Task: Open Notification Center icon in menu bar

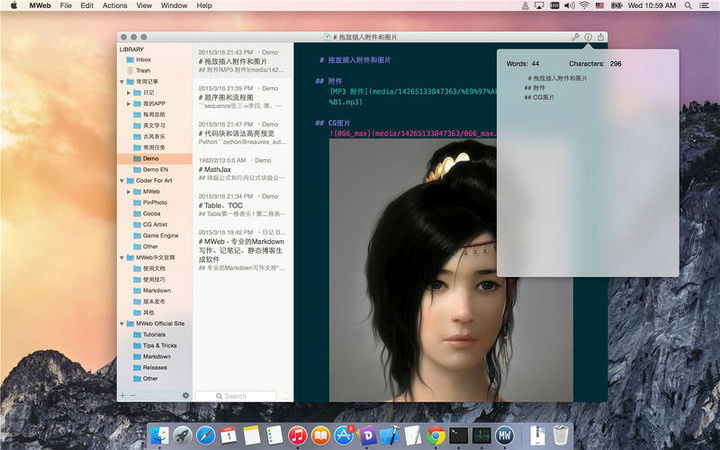Action: 704,6
